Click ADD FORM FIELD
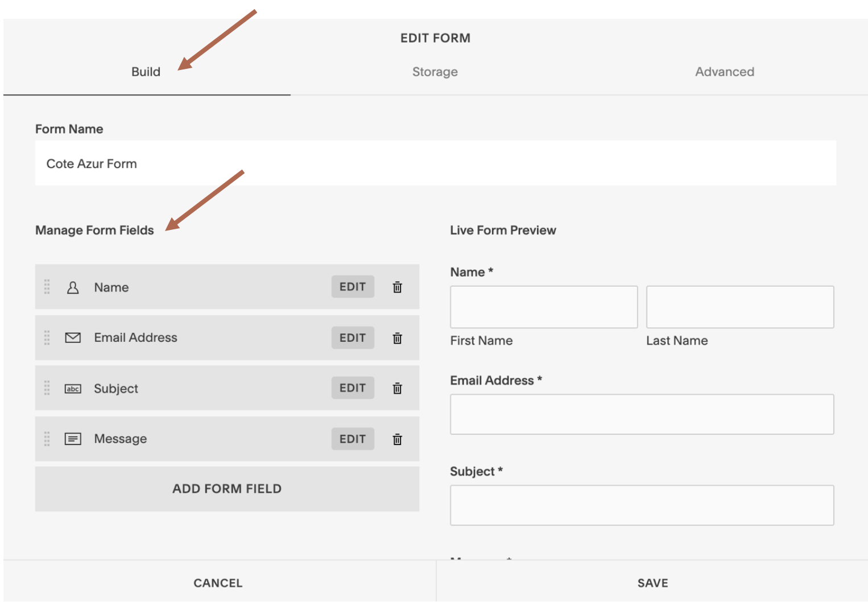The height and width of the screenshot is (602, 868). point(227,488)
